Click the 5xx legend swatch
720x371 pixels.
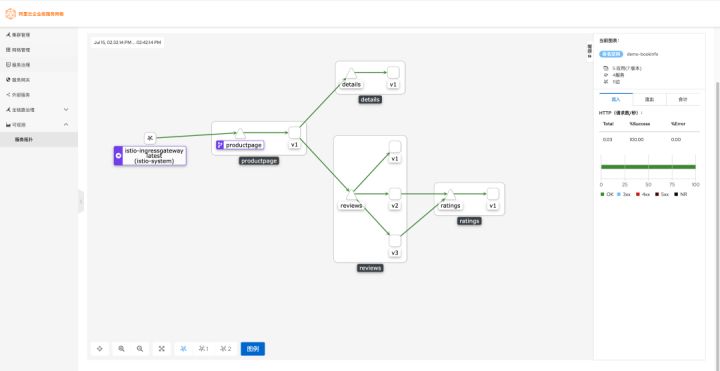[657, 194]
